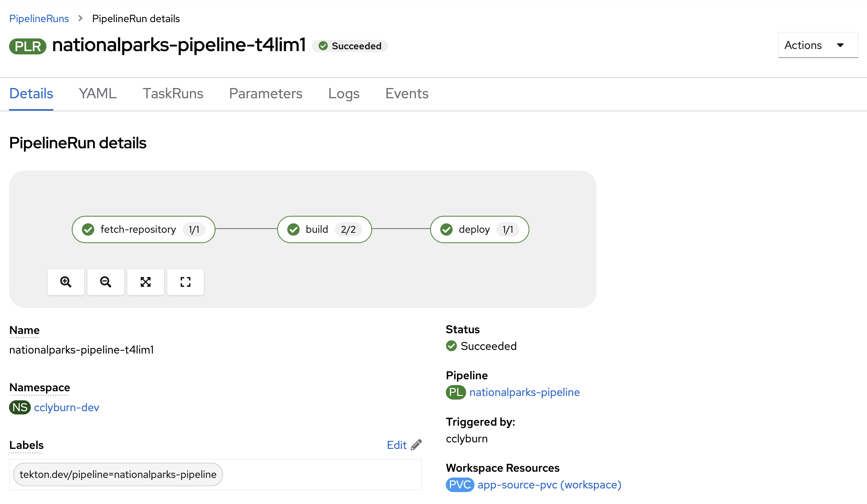Click the pencil icon beside Edit
This screenshot has width=867, height=504.
coord(416,445)
